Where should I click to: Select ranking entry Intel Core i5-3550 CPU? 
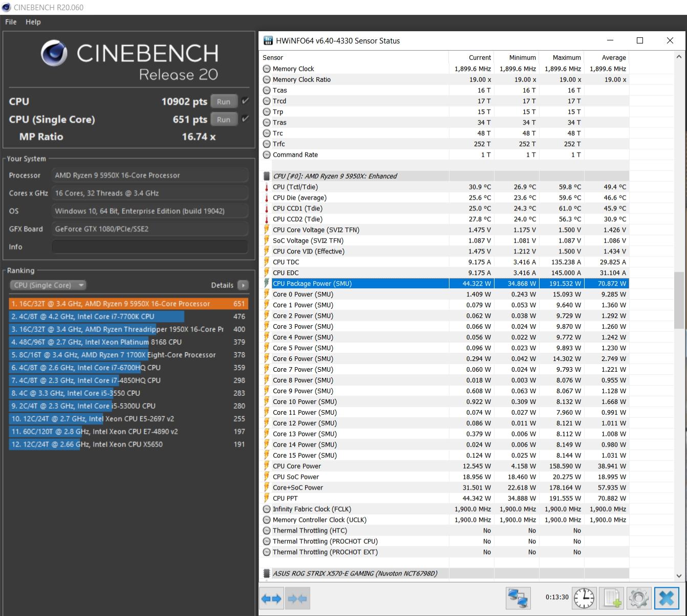(128, 393)
